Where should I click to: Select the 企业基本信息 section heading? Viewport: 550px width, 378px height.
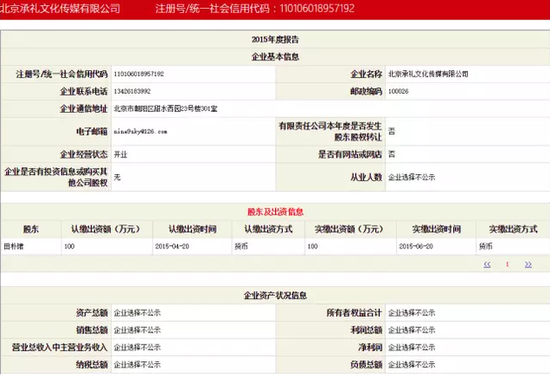[x=275, y=56]
